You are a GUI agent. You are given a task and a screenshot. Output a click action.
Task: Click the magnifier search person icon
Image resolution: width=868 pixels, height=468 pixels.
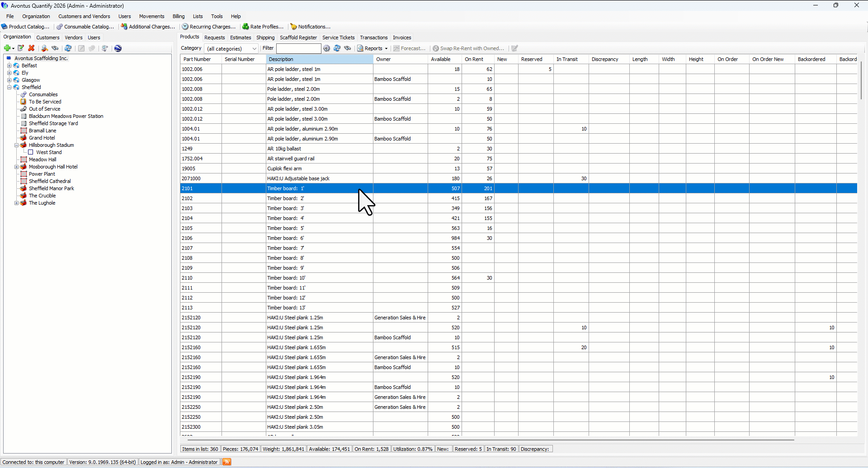(x=44, y=48)
